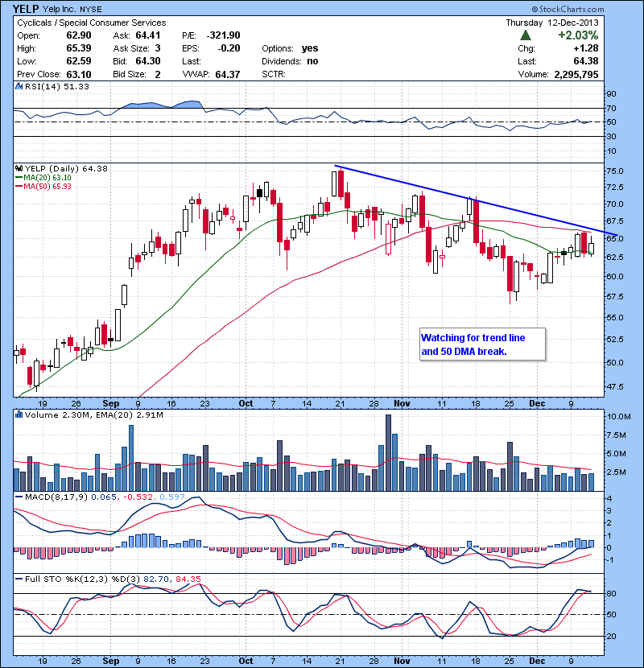The width and height of the screenshot is (644, 668).
Task: Click the StockCharts.com copyright text
Action: pyautogui.click(x=568, y=9)
